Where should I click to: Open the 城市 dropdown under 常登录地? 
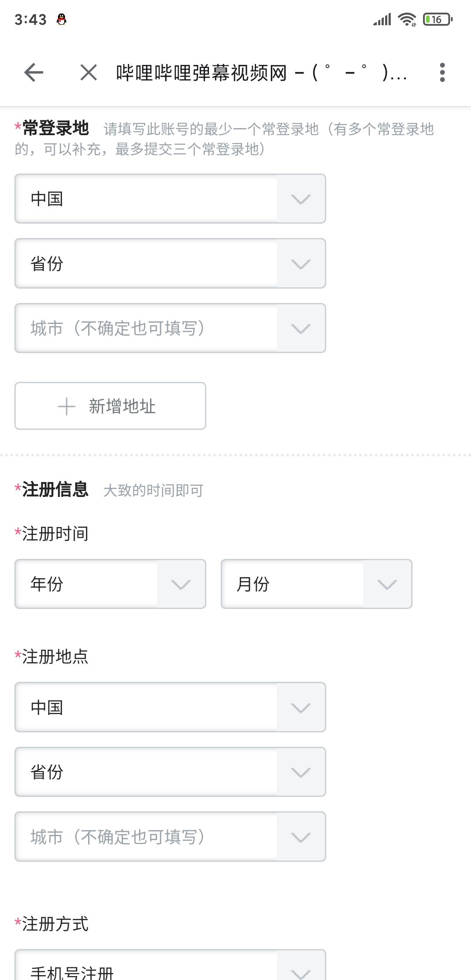[x=170, y=328]
